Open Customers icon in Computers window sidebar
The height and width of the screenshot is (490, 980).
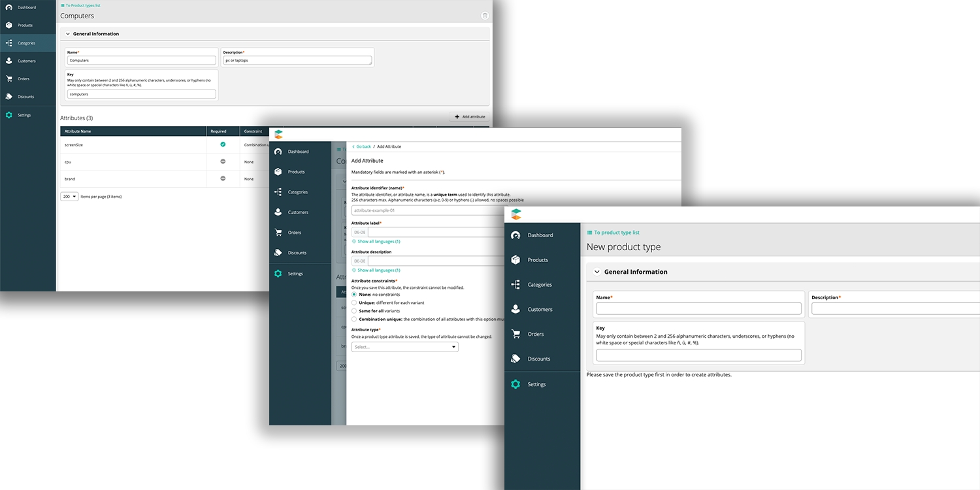(x=8, y=61)
